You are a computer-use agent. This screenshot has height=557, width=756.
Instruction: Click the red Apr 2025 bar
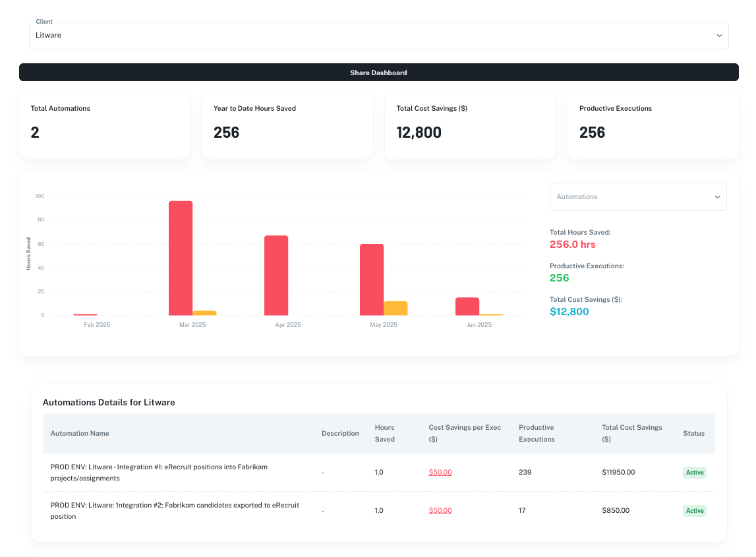[x=276, y=276]
